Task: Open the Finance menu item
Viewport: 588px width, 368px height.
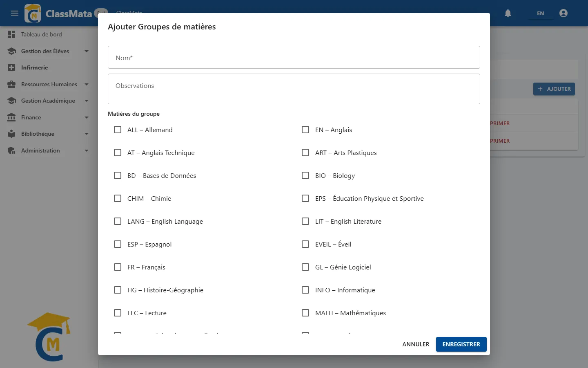Action: (49, 117)
